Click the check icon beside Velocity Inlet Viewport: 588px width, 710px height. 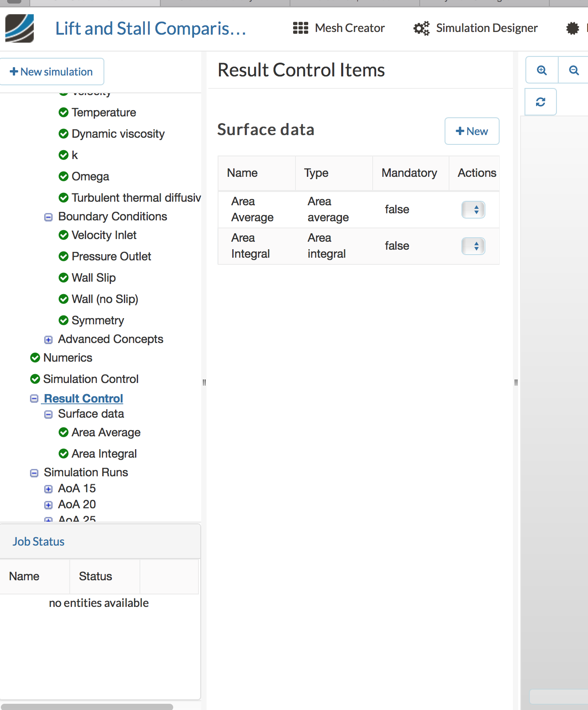64,235
